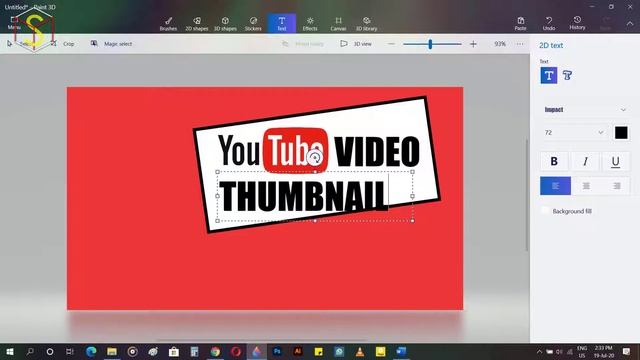Open VLC media player from taskbar

[x=360, y=351]
